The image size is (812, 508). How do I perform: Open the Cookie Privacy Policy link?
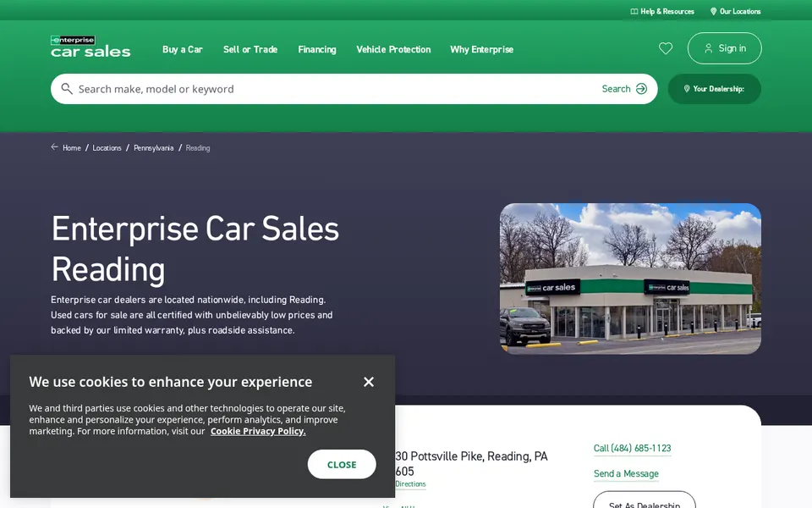(x=258, y=431)
